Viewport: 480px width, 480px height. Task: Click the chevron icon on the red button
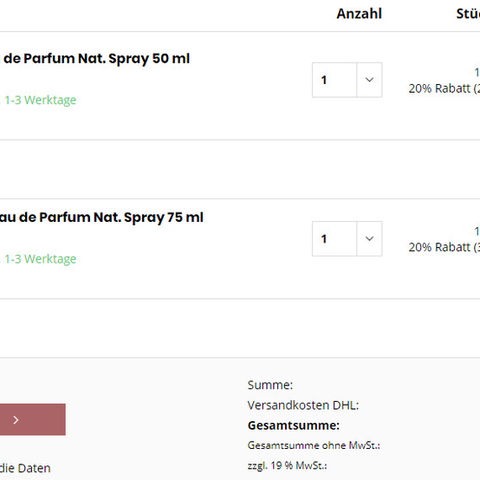coord(16,420)
